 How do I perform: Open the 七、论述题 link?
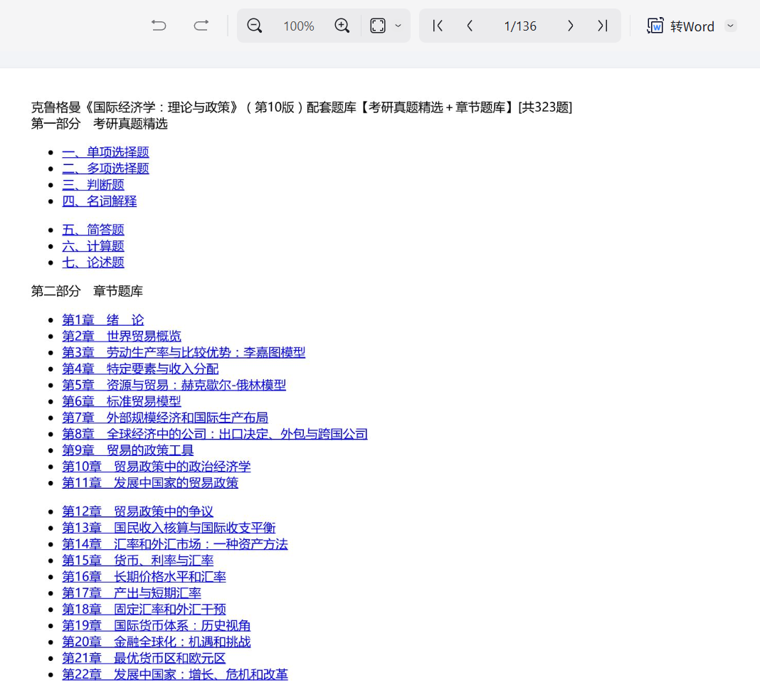pyautogui.click(x=93, y=262)
